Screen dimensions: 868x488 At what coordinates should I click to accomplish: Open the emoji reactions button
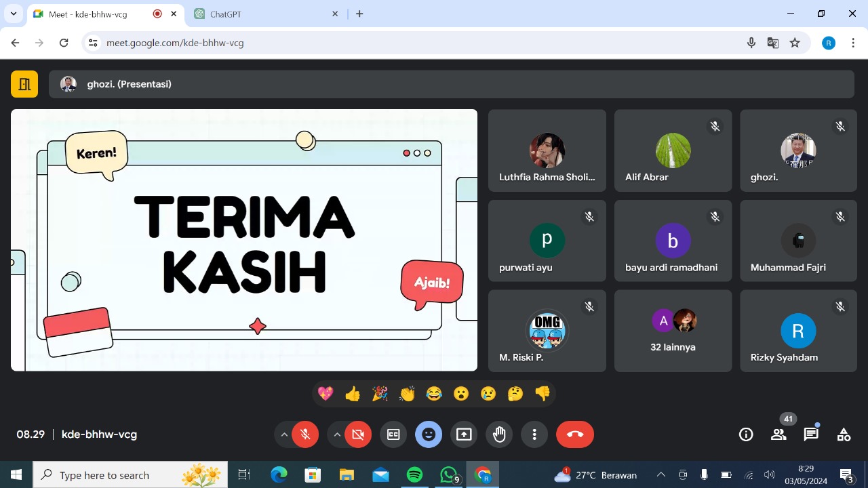[x=429, y=434]
